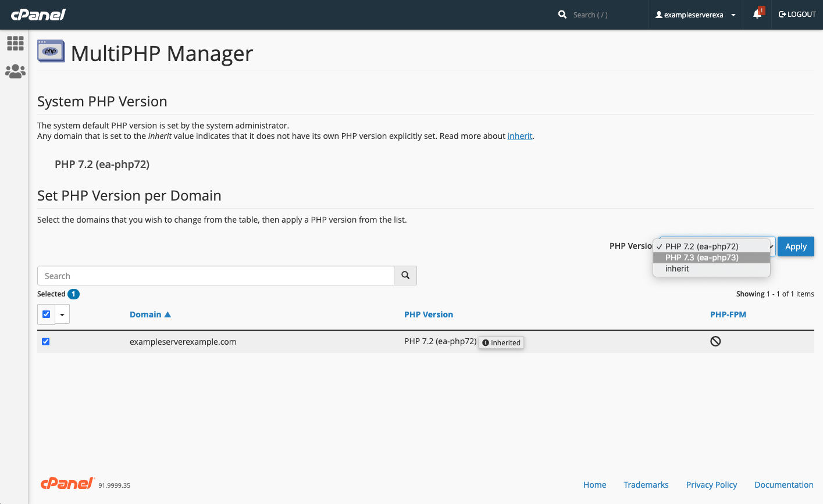
Task: Click the search magnifier in top bar
Action: coord(562,15)
